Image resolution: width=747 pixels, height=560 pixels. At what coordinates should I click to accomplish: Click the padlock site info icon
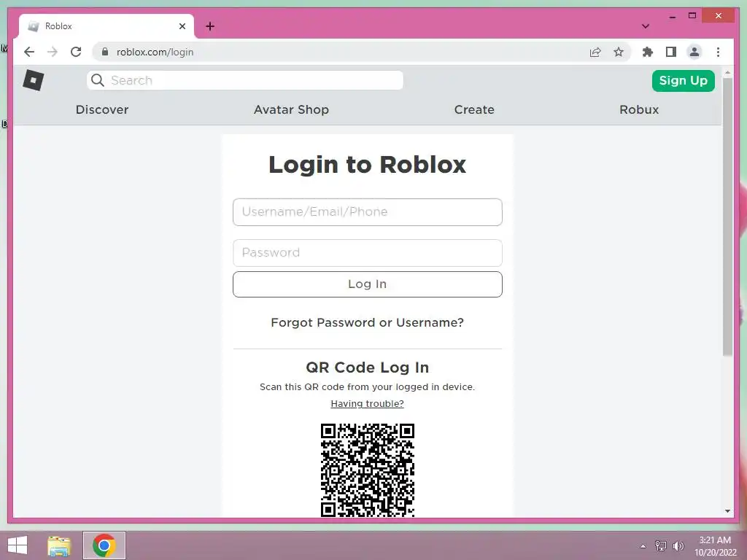point(105,52)
